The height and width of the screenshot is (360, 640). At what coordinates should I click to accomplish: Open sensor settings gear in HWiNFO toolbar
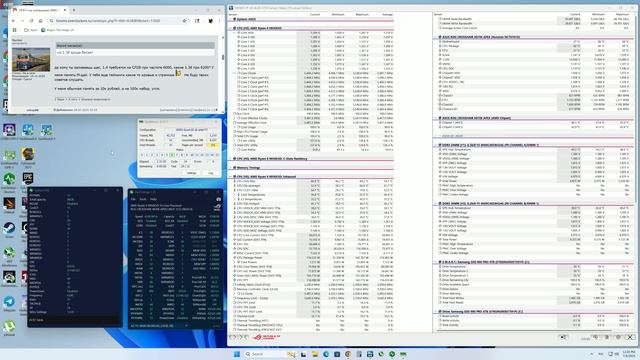pyautogui.click(x=618, y=337)
